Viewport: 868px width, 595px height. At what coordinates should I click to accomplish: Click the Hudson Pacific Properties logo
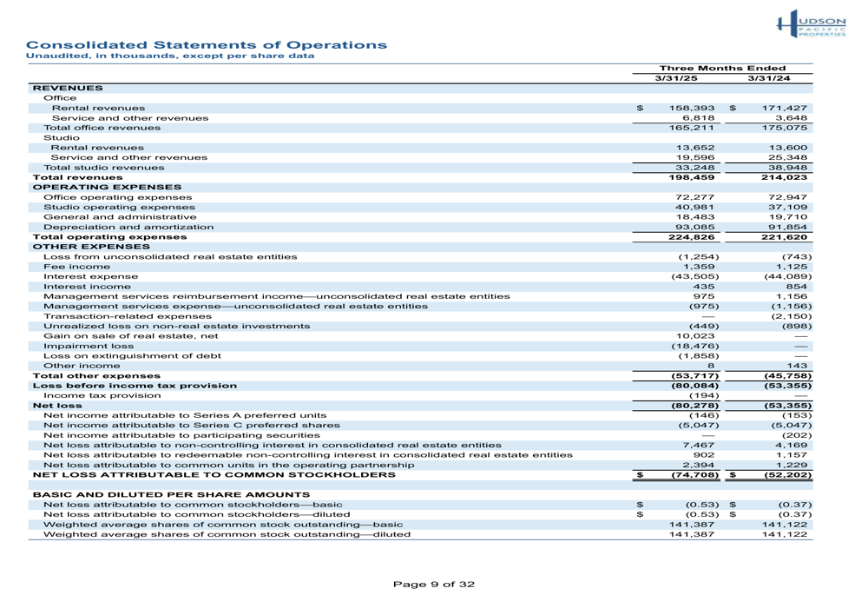[812, 23]
